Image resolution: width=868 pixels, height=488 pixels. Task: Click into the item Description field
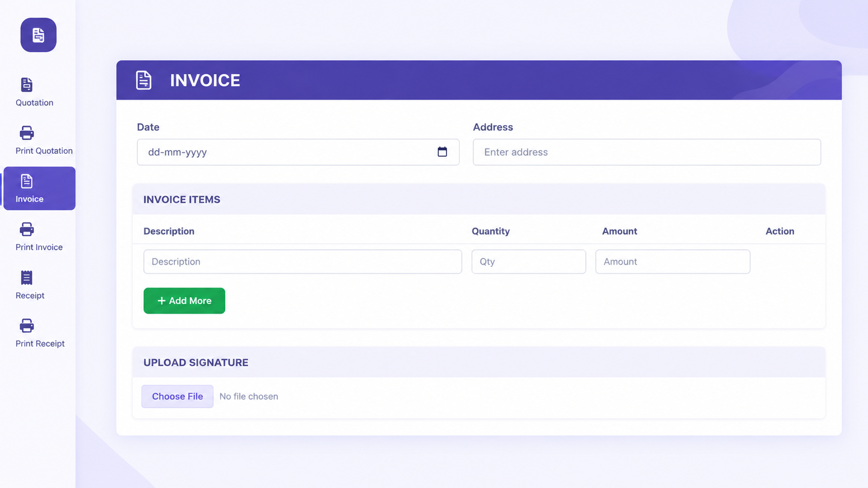tap(303, 262)
